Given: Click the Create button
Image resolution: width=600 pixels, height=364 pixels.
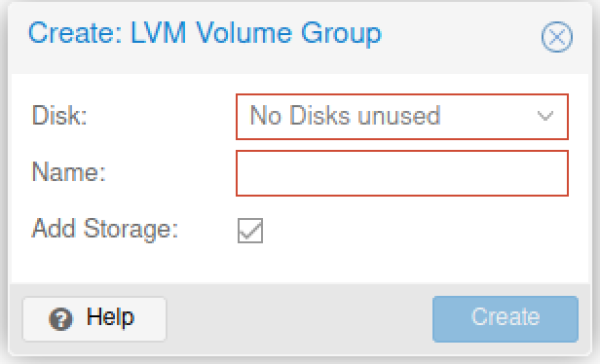Looking at the screenshot, I should (505, 319).
